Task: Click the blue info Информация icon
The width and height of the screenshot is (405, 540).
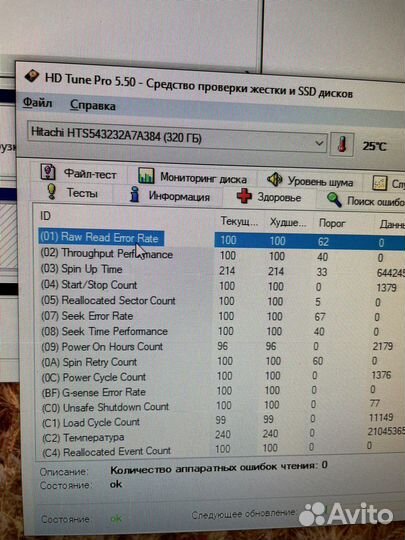Action: (135, 194)
